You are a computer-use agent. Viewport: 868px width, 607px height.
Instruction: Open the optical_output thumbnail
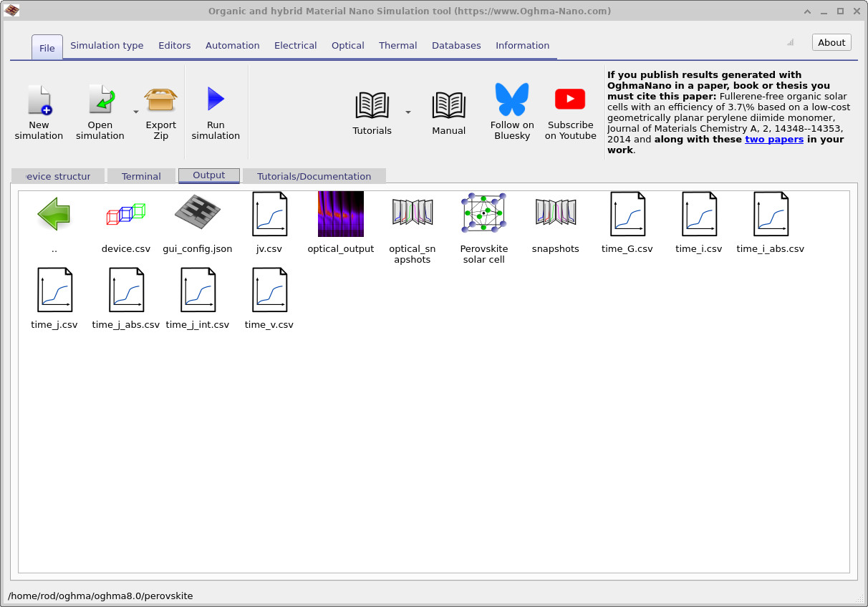coord(341,214)
